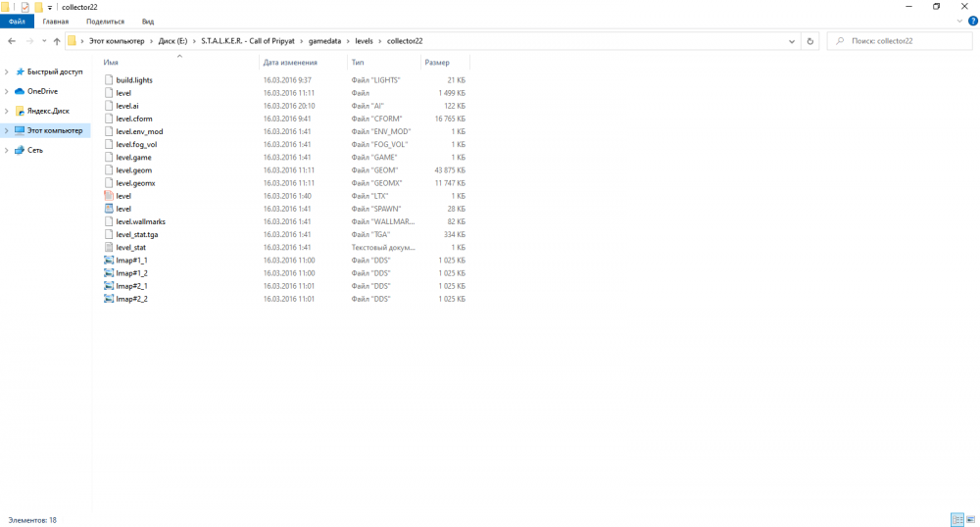Select the lmap#1_1 DDS image icon
Screen dimensions: 980x527
109,260
